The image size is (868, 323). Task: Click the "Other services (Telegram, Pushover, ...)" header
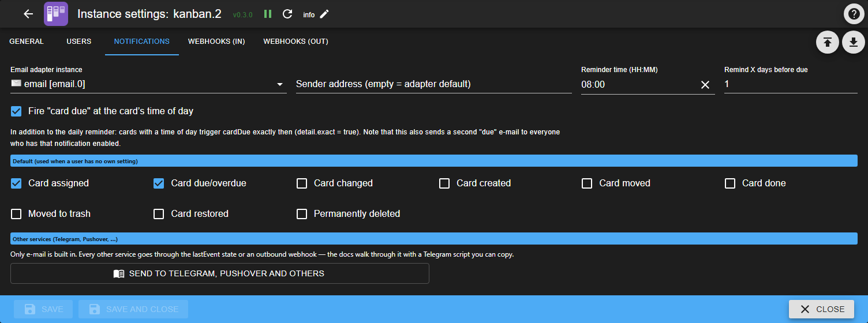point(434,239)
